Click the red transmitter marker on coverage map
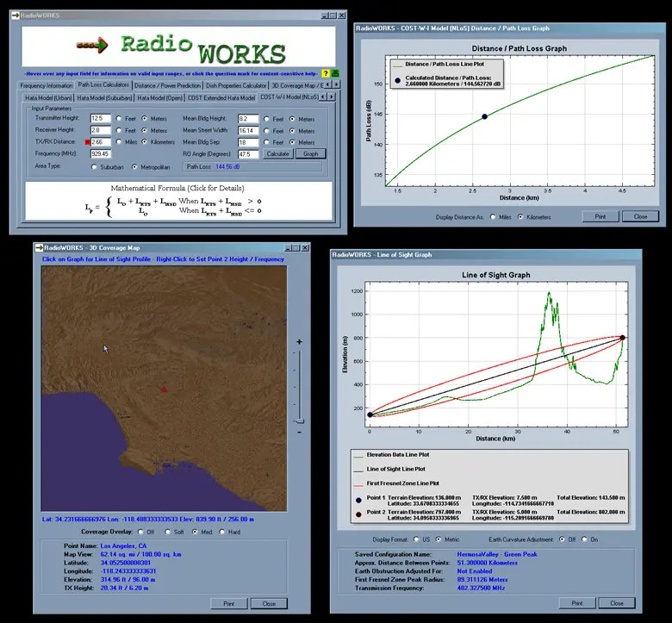This screenshot has height=623, width=672. [164, 389]
